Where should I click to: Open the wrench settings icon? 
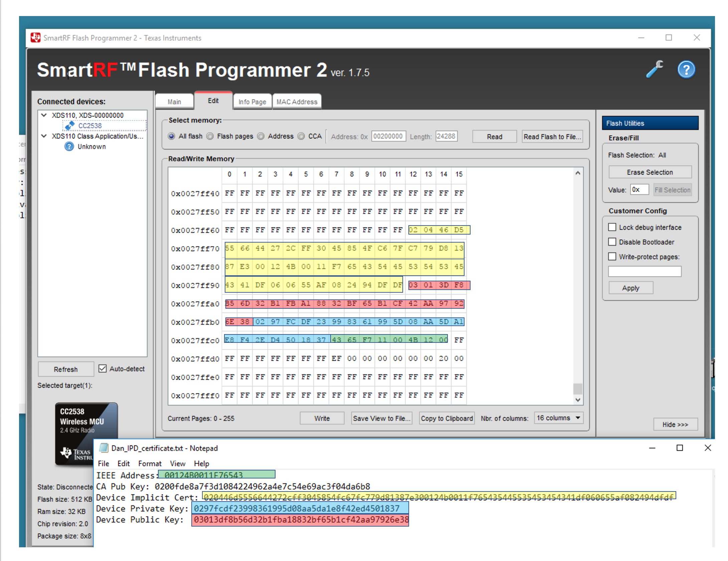(655, 69)
